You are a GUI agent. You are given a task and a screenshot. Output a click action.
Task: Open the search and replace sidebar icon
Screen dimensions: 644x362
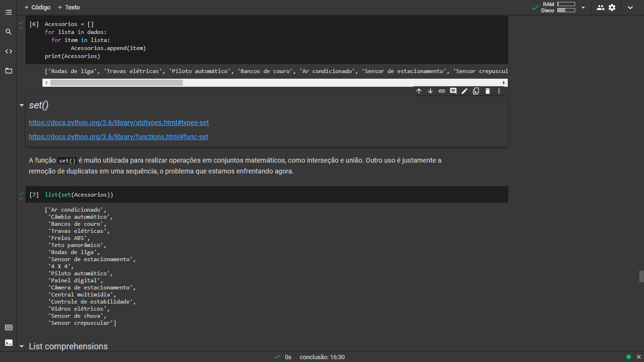click(8, 32)
